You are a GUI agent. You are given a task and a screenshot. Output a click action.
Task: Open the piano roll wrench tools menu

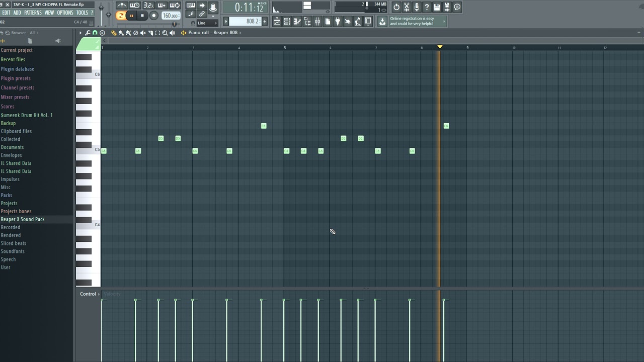click(x=88, y=33)
